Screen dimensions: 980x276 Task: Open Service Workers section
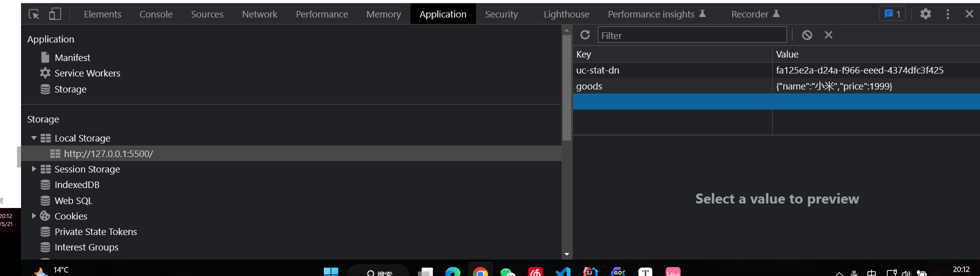87,73
